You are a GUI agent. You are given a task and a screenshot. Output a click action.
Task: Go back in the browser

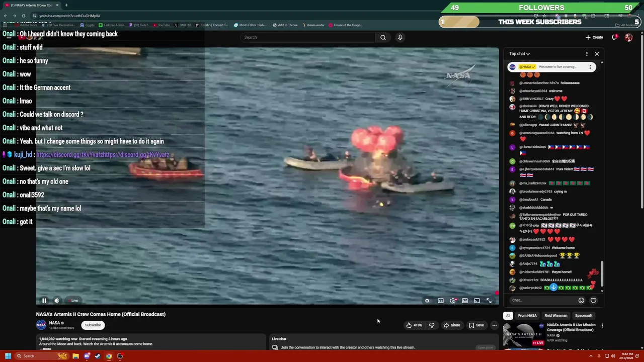(x=6, y=16)
